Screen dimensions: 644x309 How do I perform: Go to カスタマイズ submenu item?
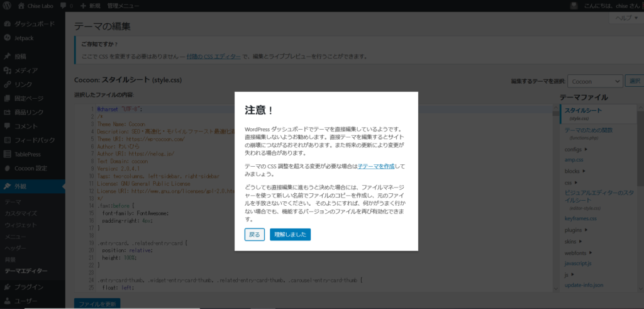pyautogui.click(x=21, y=214)
